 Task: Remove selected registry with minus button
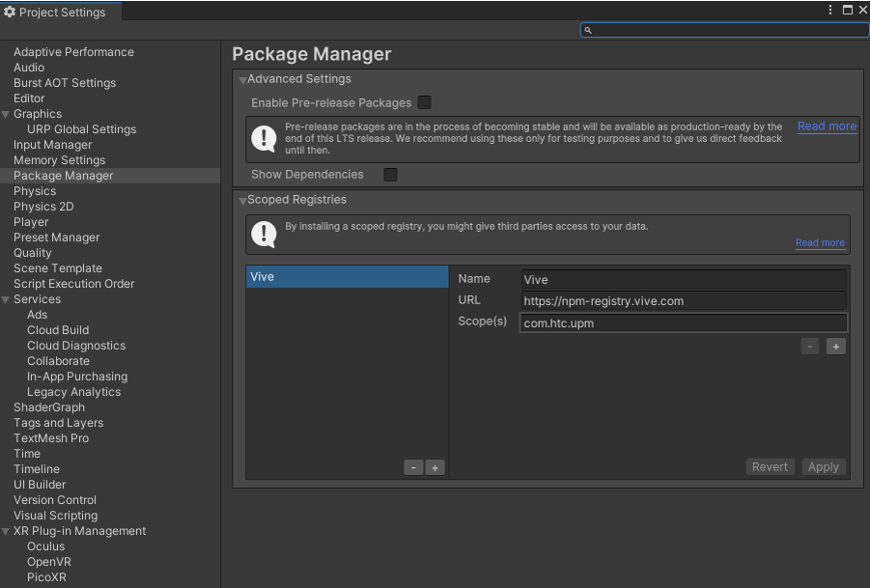(413, 467)
